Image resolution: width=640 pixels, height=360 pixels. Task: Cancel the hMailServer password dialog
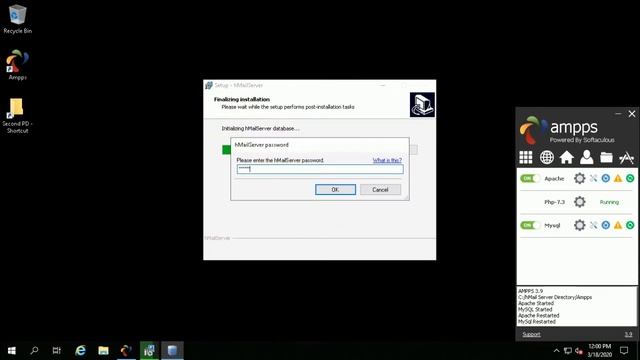coord(380,189)
